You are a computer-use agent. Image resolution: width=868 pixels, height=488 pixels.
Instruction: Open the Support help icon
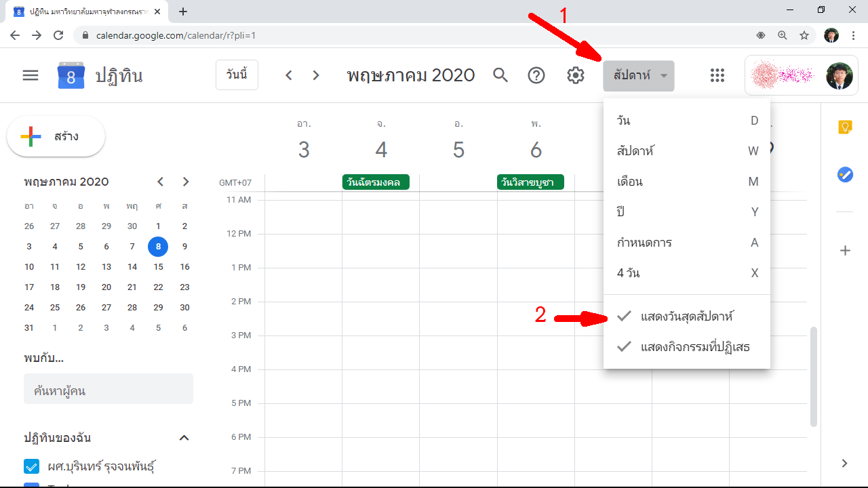click(x=536, y=75)
